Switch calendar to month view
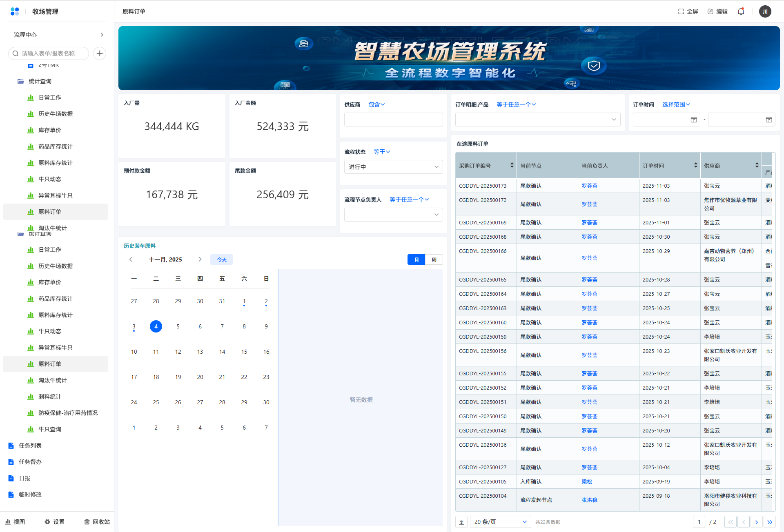The height and width of the screenshot is (532, 784). point(416,259)
